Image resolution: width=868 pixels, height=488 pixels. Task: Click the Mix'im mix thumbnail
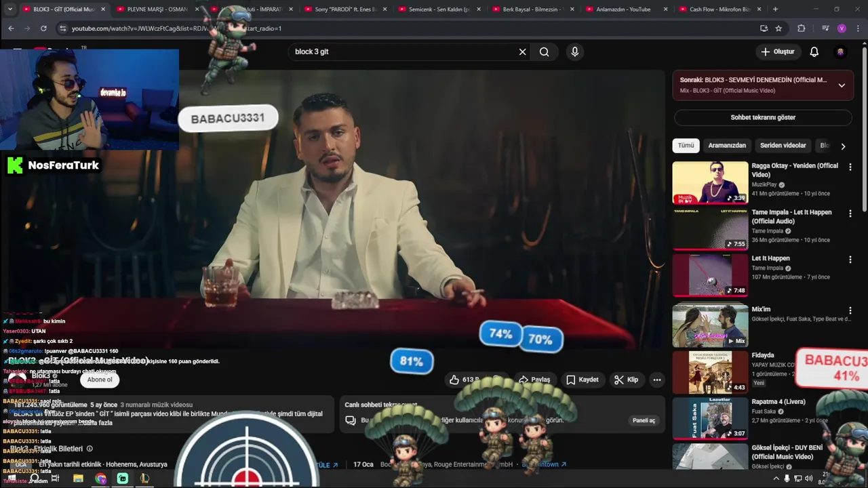pyautogui.click(x=710, y=325)
